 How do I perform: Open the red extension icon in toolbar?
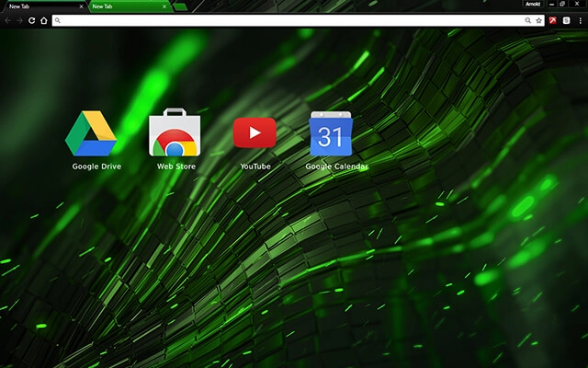point(553,20)
